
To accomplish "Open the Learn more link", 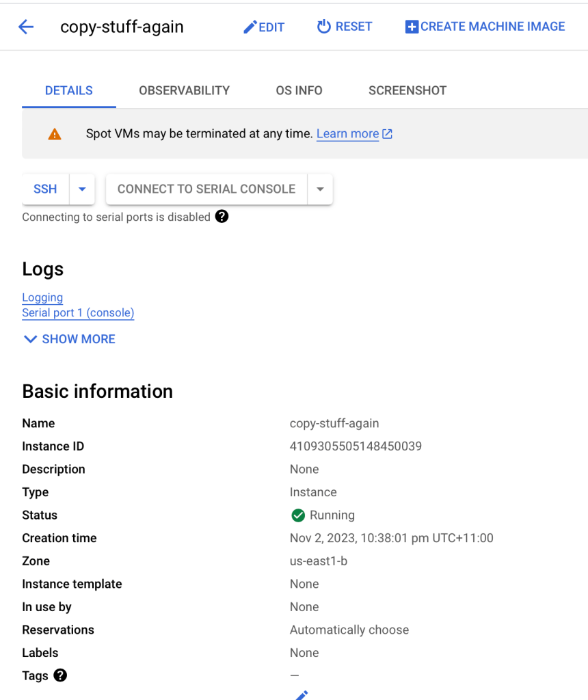I will click(x=347, y=134).
